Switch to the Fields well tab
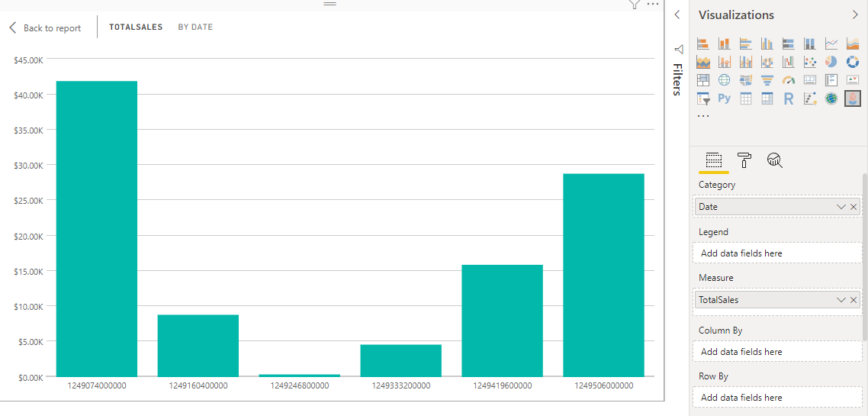The height and width of the screenshot is (416, 868). pos(714,160)
